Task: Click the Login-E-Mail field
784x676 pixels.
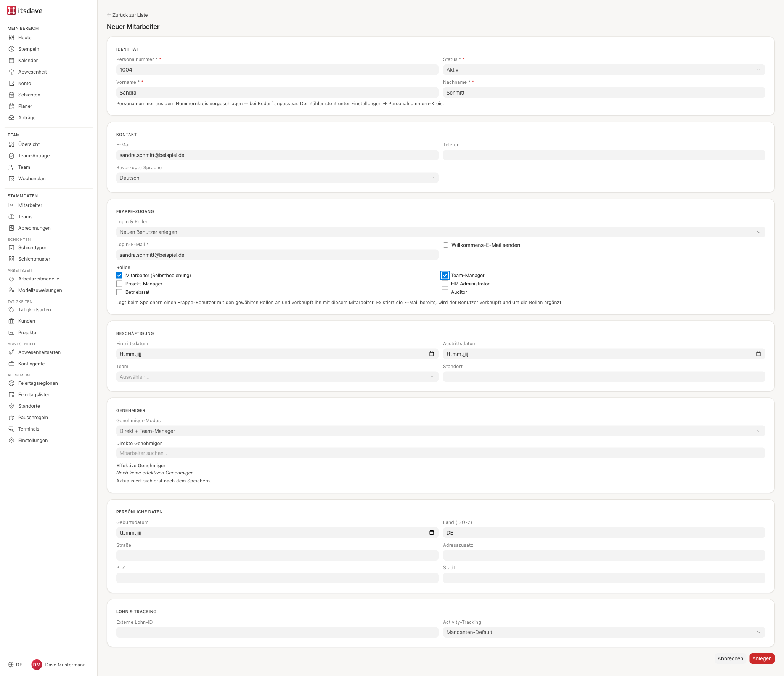Action: point(277,255)
